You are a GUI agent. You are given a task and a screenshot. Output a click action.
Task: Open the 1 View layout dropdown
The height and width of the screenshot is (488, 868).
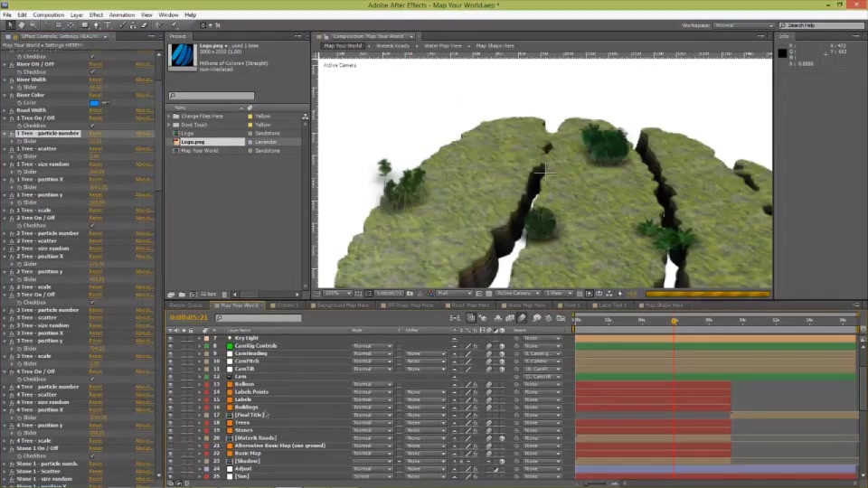[558, 293]
